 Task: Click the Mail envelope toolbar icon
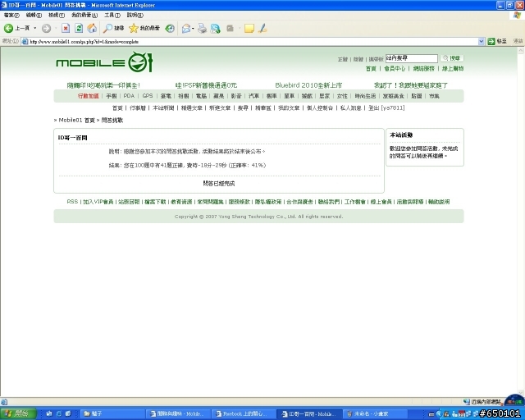[x=186, y=29]
